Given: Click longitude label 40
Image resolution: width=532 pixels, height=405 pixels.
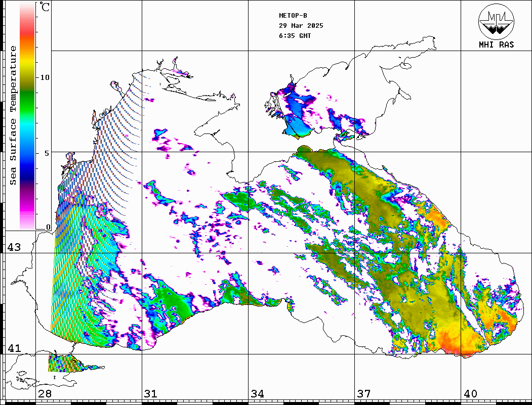Looking at the screenshot, I should (470, 394).
